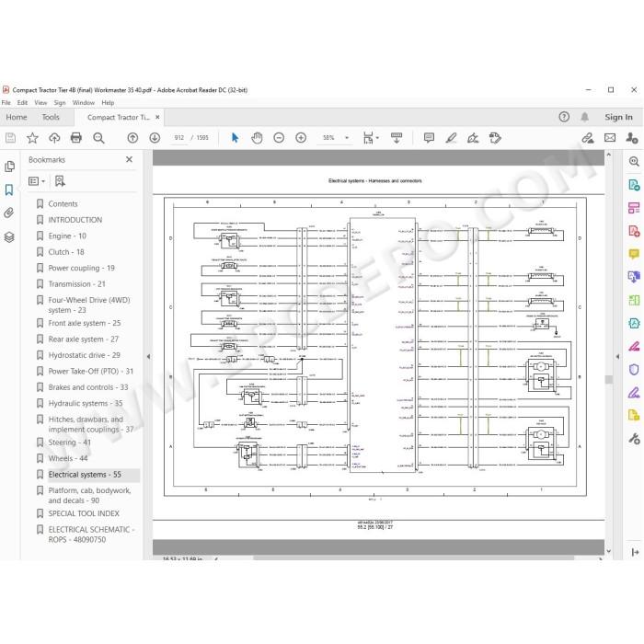Open the Window menu

[x=84, y=103]
